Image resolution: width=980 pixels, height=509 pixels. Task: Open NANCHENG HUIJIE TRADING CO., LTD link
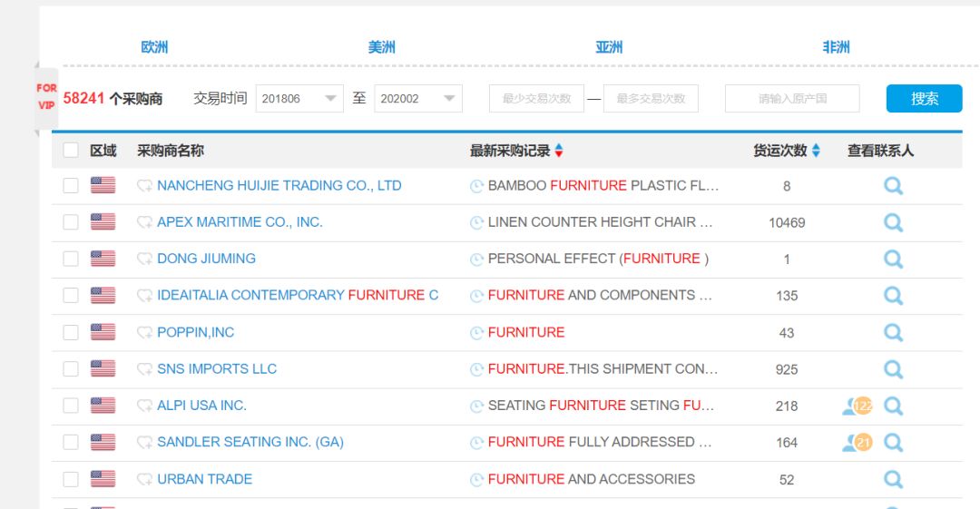point(279,186)
